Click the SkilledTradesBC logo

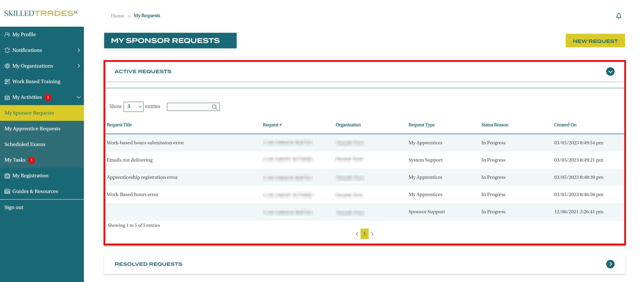pyautogui.click(x=42, y=13)
